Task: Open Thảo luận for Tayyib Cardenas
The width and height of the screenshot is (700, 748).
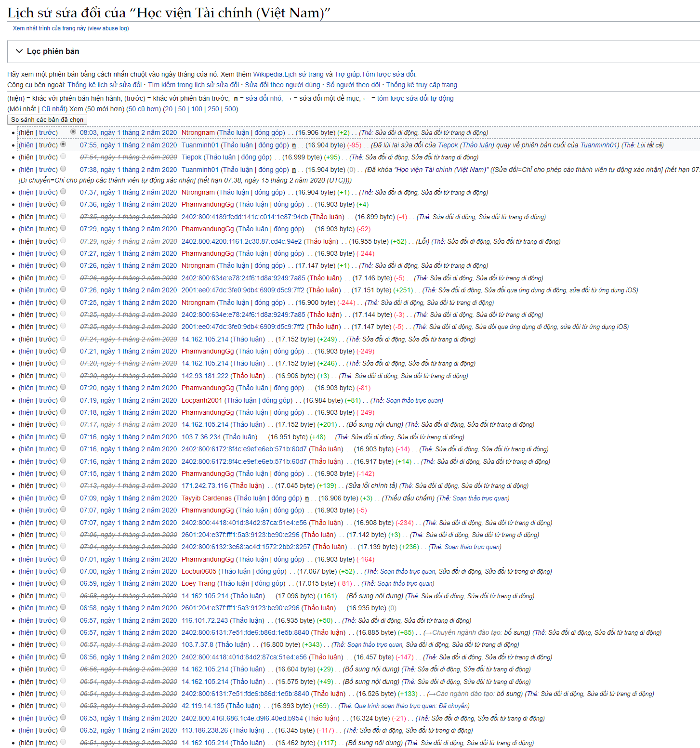Action: pyautogui.click(x=251, y=498)
